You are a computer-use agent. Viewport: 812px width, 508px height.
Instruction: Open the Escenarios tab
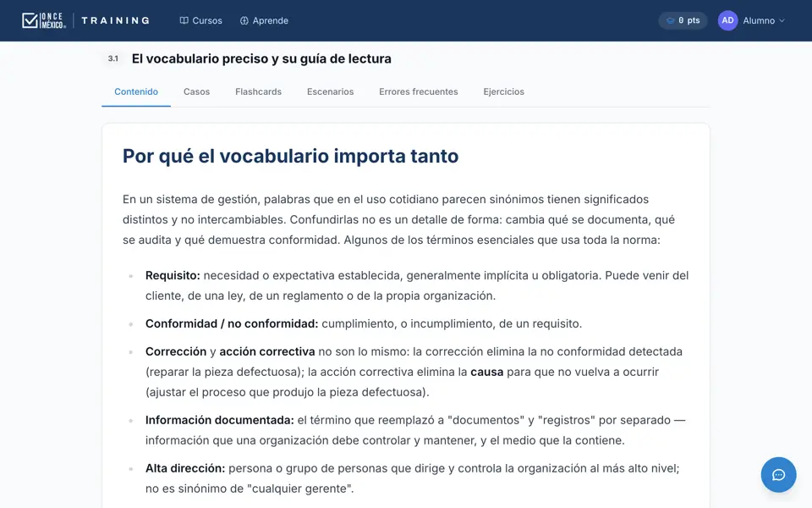point(331,91)
